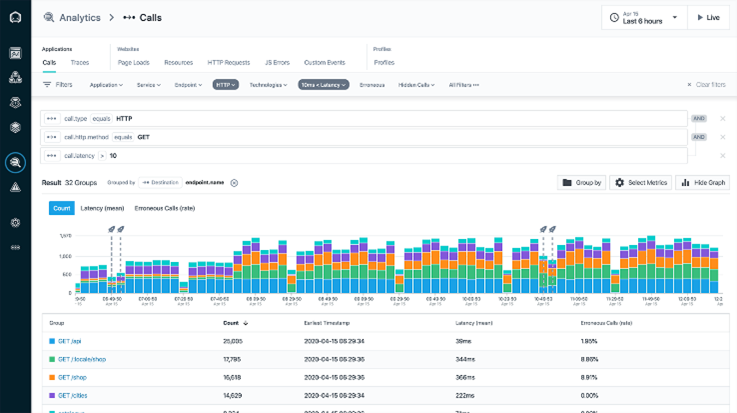
Task: Toggle the Erroneous filter
Action: point(372,85)
